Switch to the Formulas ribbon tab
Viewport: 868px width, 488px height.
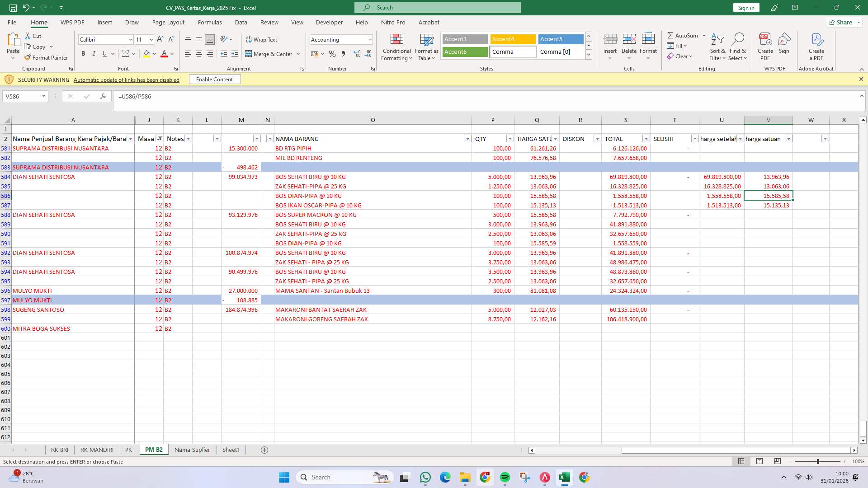[210, 22]
